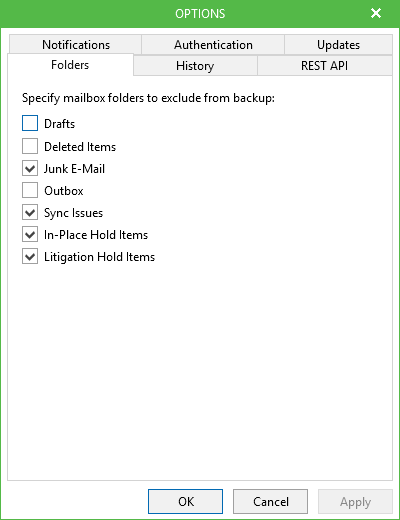This screenshot has height=520, width=400.
Task: Confirm settings with the OK button
Action: 185,501
